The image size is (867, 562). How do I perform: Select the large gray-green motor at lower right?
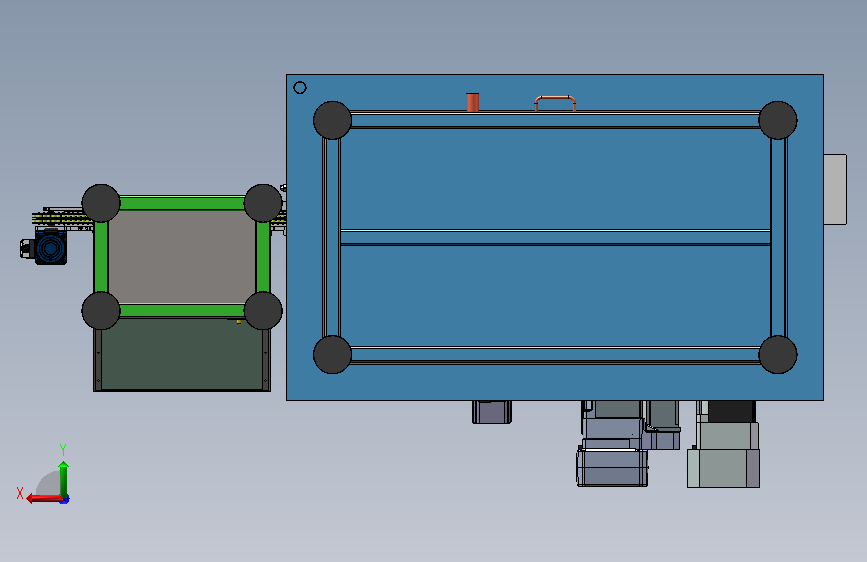(723, 455)
